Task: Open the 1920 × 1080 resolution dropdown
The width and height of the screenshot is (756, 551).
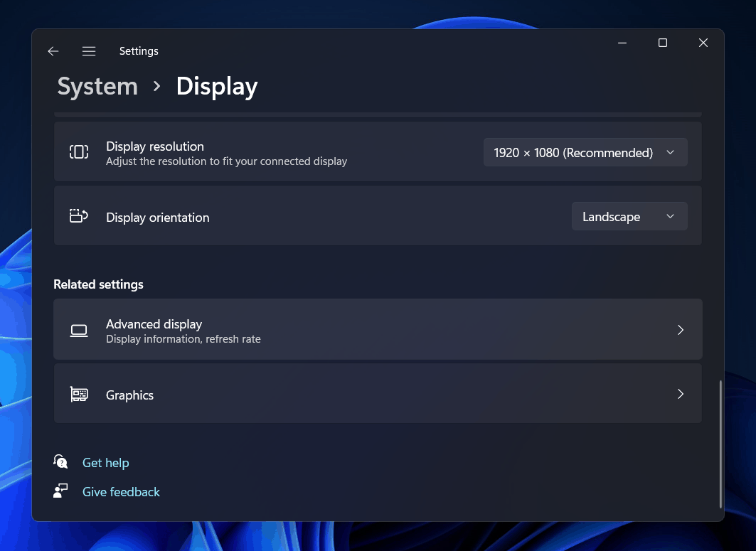Action: [585, 152]
